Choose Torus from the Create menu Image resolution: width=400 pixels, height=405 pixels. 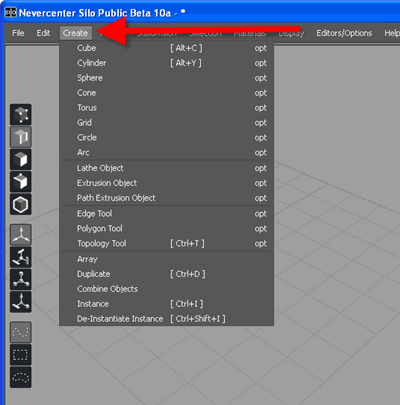click(166, 108)
